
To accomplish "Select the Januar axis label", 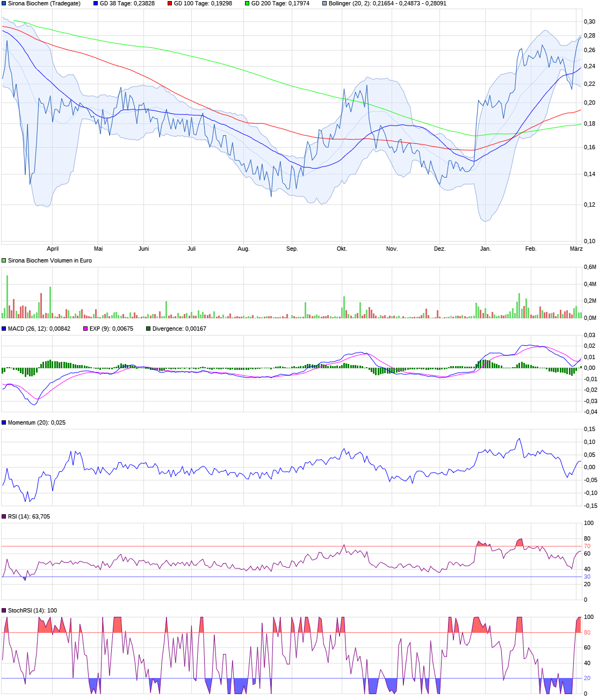I will click(x=485, y=249).
